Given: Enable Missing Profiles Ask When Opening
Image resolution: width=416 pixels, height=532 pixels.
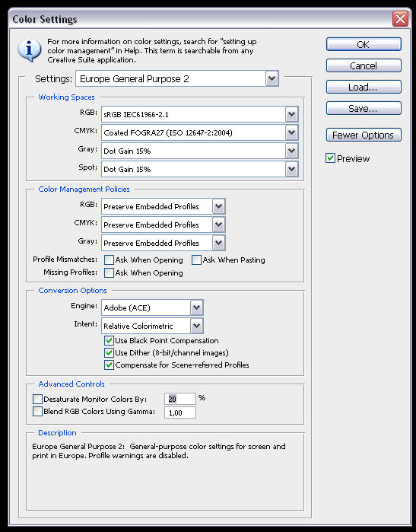Looking at the screenshot, I should point(109,272).
